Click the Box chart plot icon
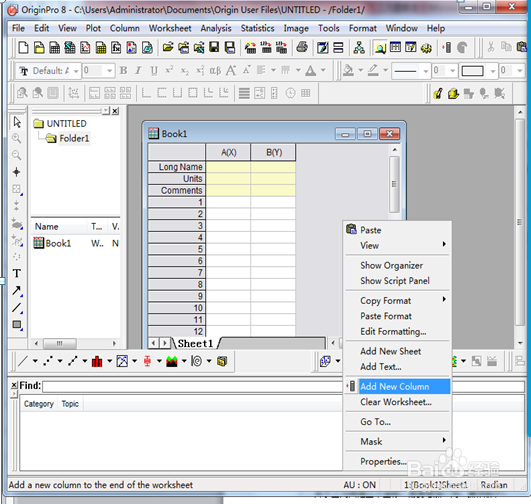Image resolution: width=531 pixels, height=504 pixels. point(147,361)
